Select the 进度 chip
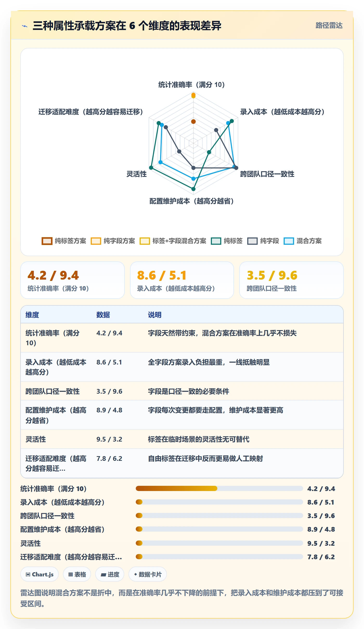 (110, 574)
